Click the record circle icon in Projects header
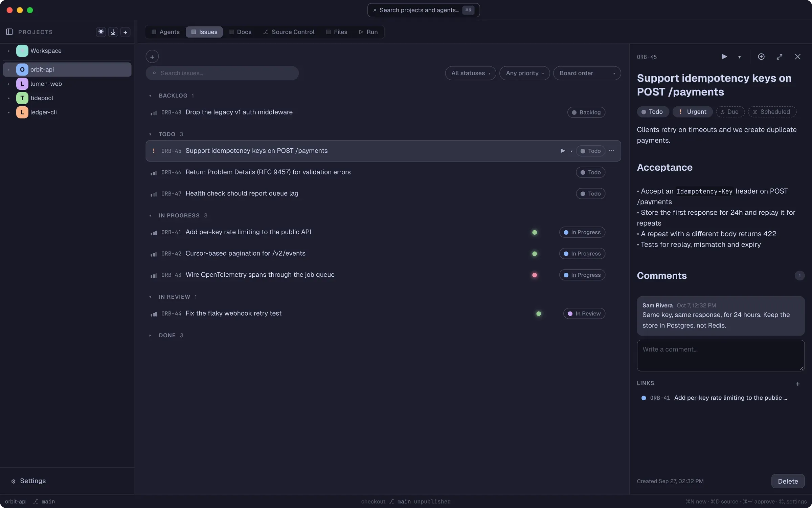The width and height of the screenshot is (812, 508). (101, 32)
